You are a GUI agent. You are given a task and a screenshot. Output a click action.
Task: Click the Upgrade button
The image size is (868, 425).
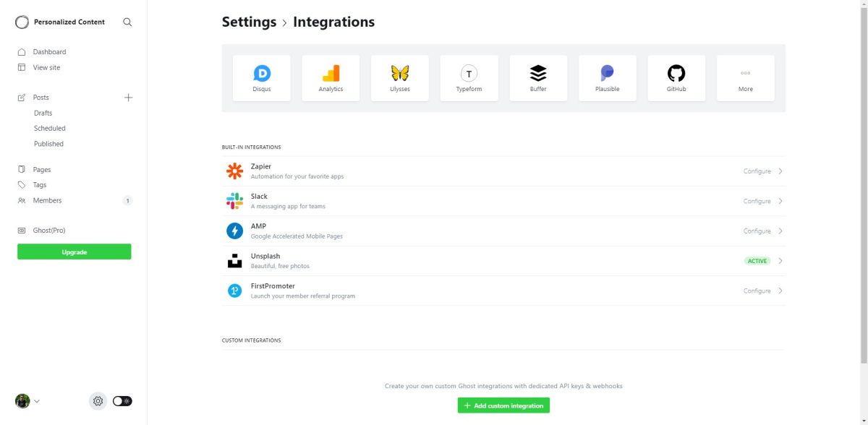[x=74, y=251]
